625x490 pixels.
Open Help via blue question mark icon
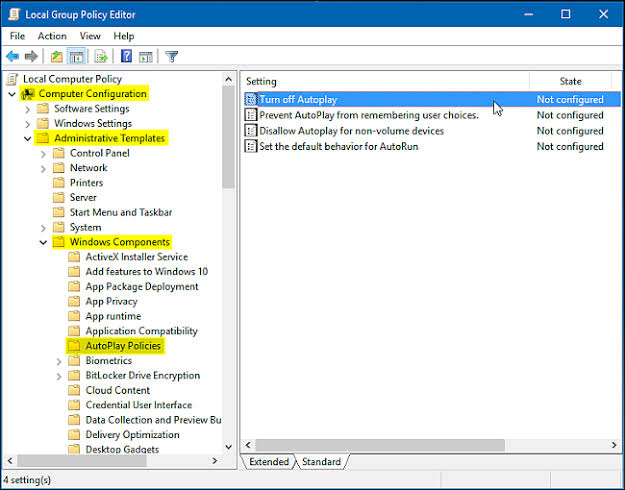126,56
